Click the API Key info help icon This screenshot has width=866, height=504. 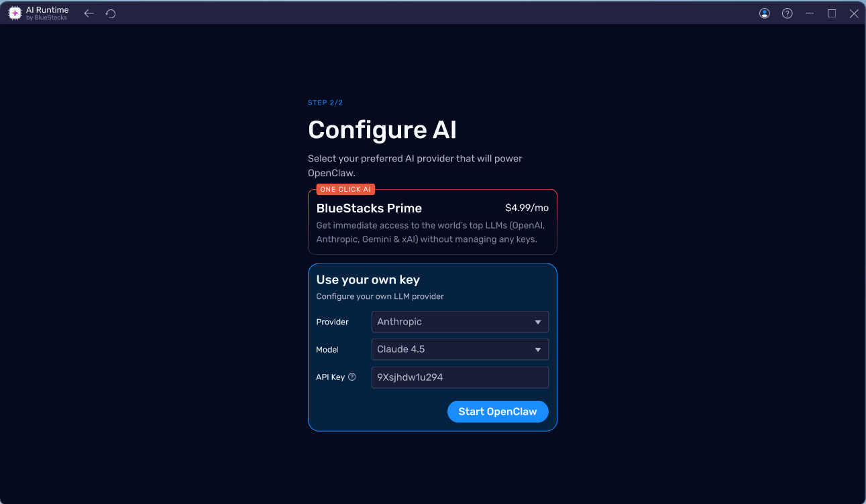click(x=352, y=377)
